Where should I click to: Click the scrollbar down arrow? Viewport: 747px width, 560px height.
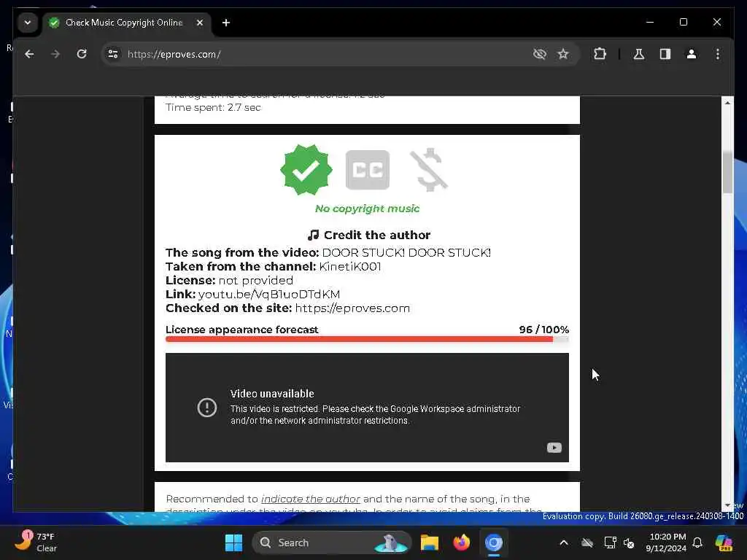point(727,505)
